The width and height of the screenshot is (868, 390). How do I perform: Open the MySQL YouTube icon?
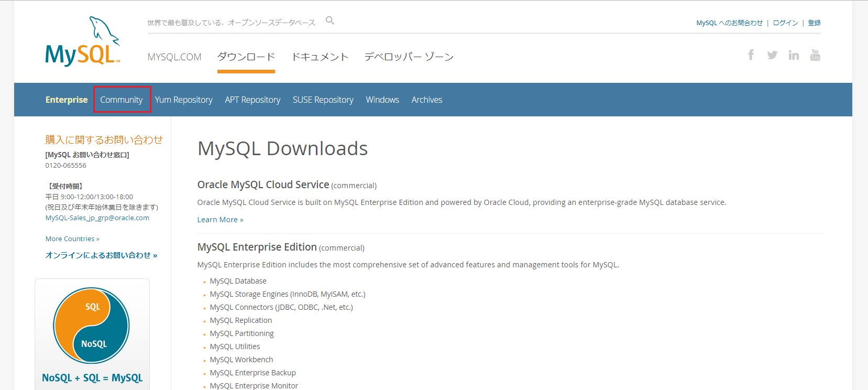click(x=815, y=55)
